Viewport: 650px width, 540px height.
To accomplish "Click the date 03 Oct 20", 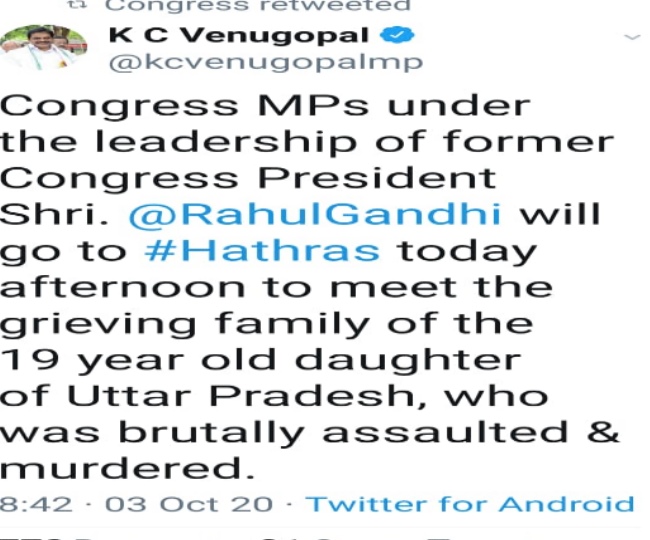I will click(189, 505).
